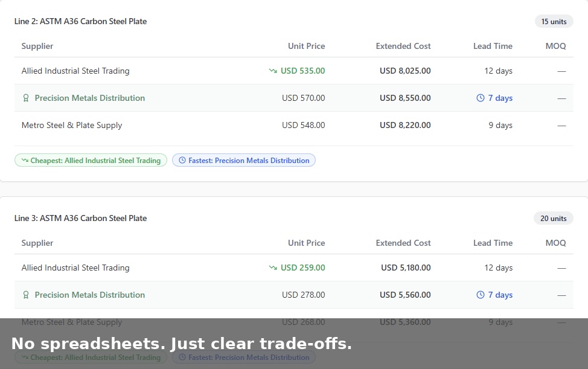588x369 pixels.
Task: Click the trending-down icon beside USD 259.00
Action: 273,268
